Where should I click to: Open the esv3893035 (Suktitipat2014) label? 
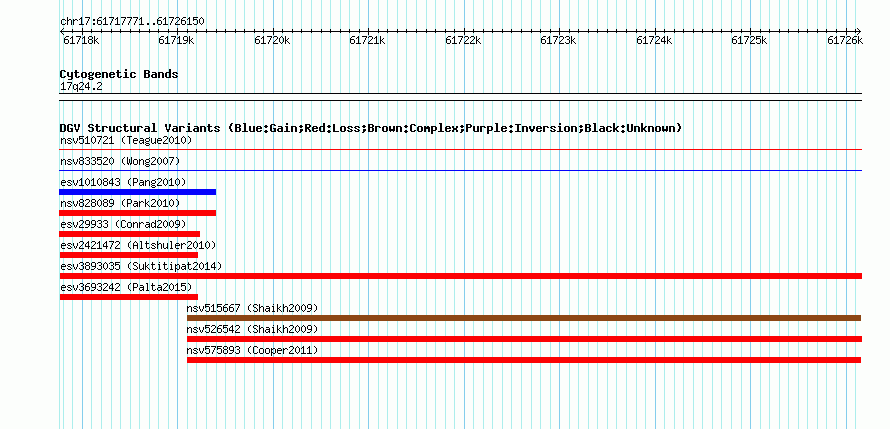141,266
